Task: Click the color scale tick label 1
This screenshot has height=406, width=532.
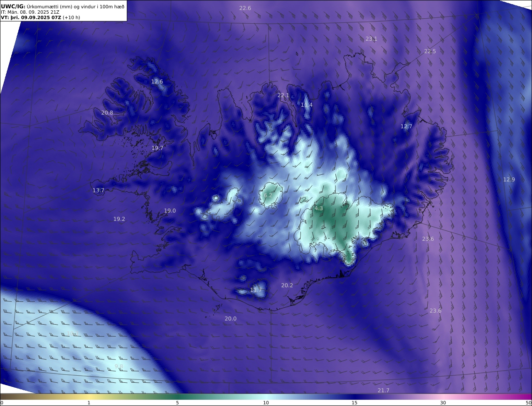Action: pos(89,403)
